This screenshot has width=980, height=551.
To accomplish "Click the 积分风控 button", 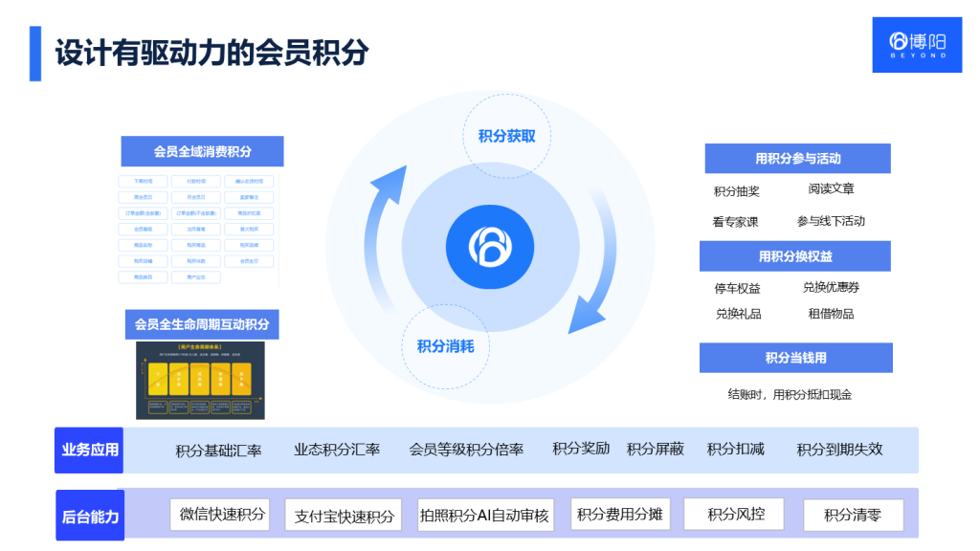I will click(733, 514).
